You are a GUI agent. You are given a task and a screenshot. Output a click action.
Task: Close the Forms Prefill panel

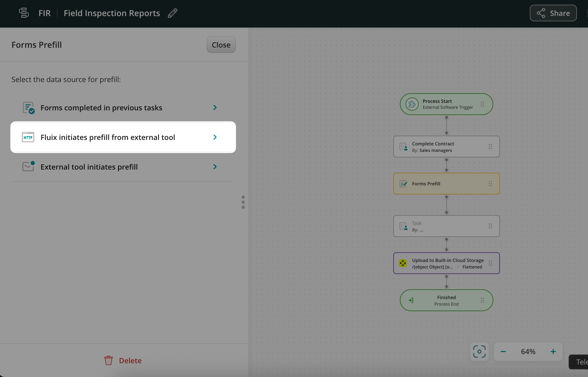pyautogui.click(x=221, y=45)
